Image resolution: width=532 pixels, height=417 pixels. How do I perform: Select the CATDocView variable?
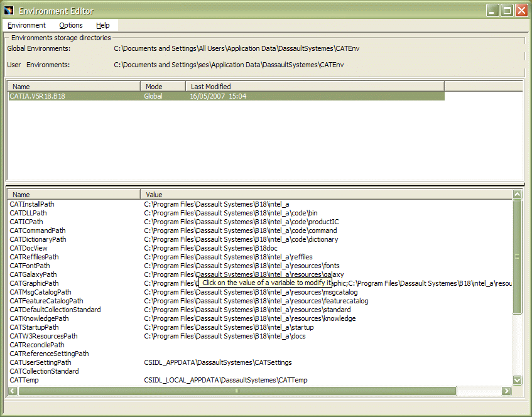(28, 248)
